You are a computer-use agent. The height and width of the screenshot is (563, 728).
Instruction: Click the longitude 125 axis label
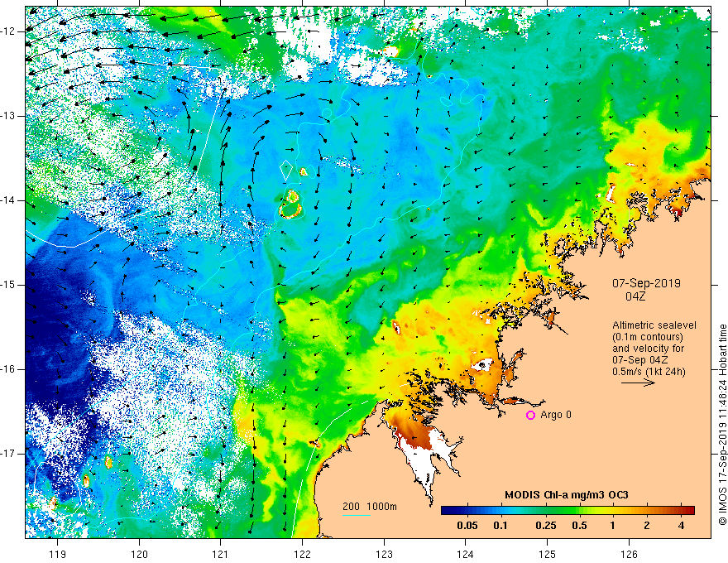pyautogui.click(x=548, y=554)
